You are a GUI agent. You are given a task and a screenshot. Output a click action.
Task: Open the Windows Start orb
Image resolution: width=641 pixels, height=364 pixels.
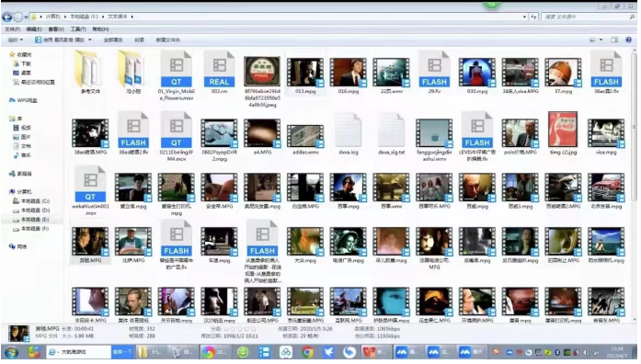click(11, 352)
